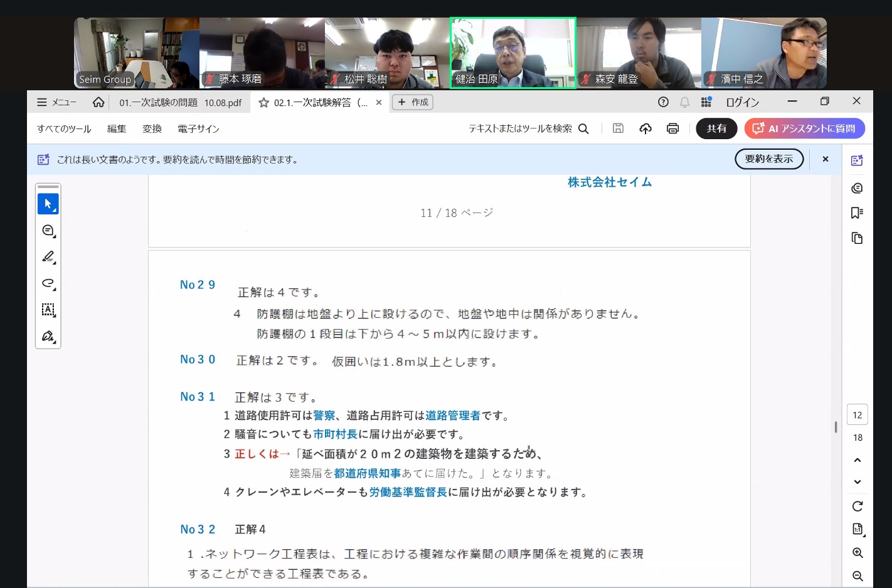This screenshot has width=892, height=588.
Task: Open the メニュー hamburger menu
Action: [56, 102]
